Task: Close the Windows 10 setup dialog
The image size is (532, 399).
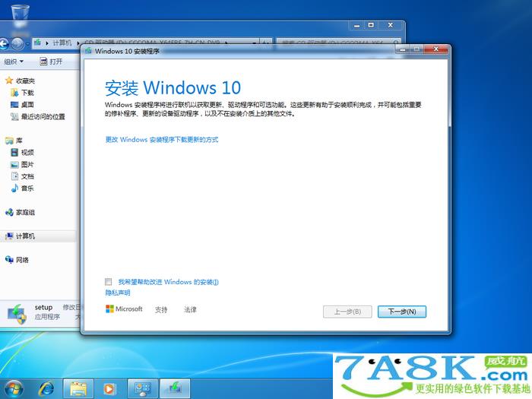Action: [436, 49]
